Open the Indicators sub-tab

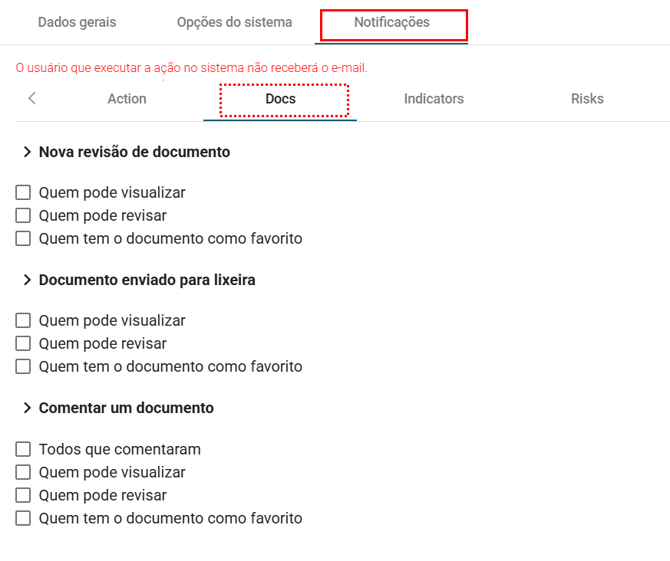pos(434,99)
